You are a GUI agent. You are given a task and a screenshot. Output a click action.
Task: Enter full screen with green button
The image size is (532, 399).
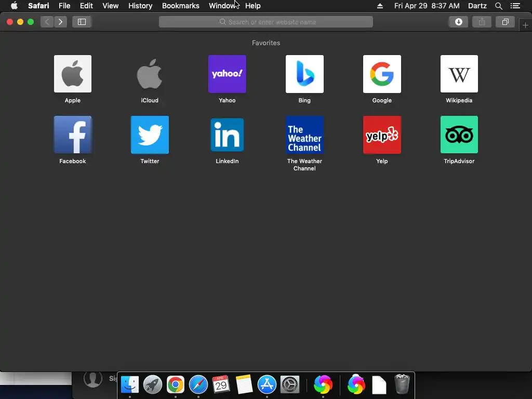point(31,22)
